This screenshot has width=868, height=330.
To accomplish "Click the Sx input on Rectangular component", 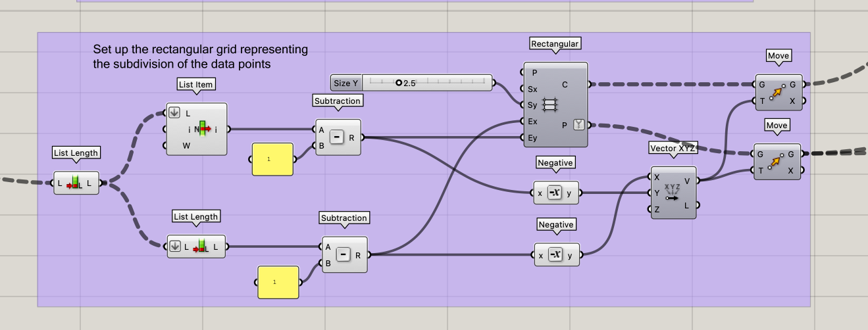I will [x=532, y=89].
